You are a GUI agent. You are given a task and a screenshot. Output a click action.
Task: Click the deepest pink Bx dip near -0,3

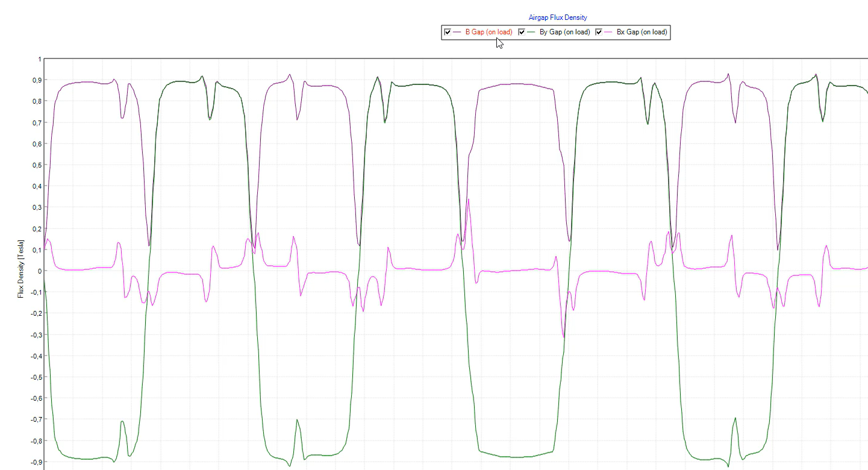564,336
